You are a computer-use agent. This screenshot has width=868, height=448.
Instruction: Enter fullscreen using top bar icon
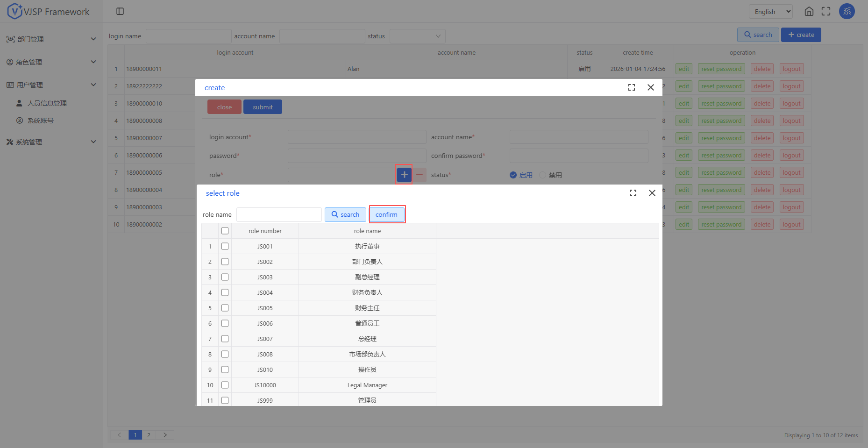(x=826, y=12)
